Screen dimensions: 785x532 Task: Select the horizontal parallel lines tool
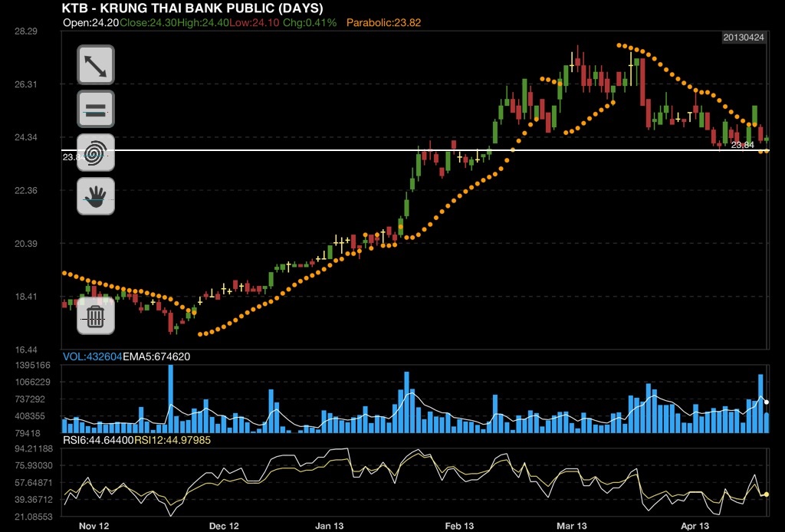pos(96,109)
